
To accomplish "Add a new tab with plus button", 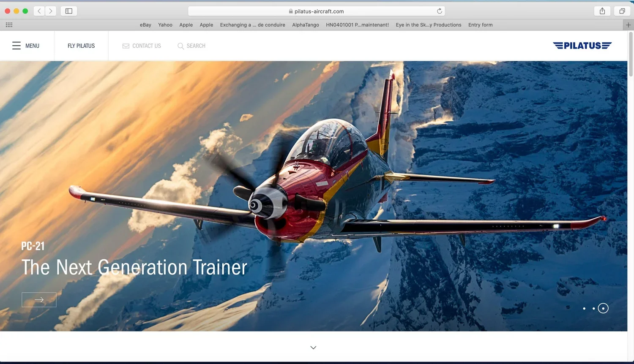I will (x=629, y=25).
